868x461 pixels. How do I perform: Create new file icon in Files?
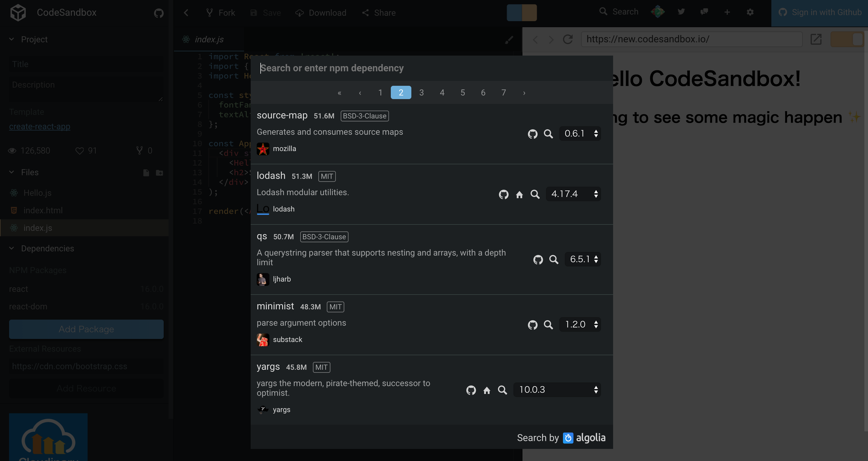coord(146,172)
